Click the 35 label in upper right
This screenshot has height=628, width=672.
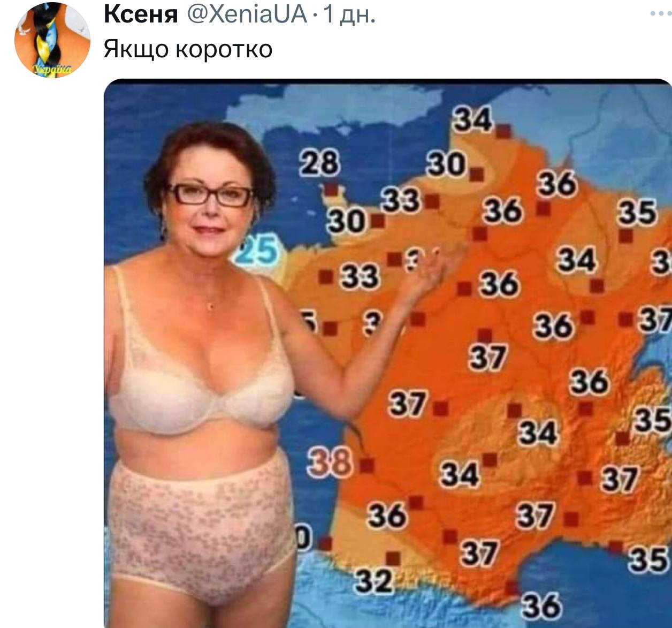coord(637,211)
